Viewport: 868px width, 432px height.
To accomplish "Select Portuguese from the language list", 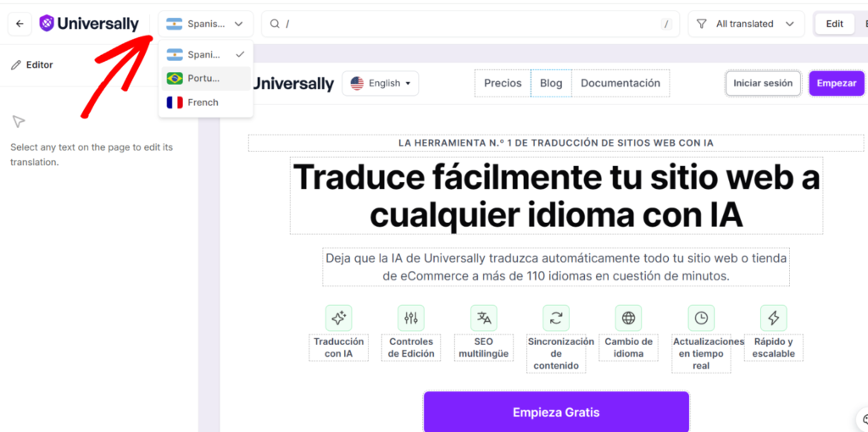I will click(205, 79).
